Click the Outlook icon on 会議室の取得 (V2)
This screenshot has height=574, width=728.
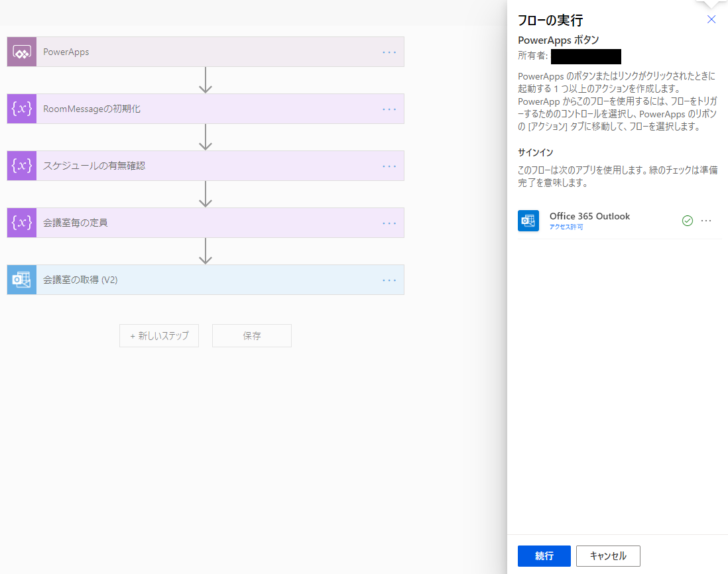(x=21, y=280)
